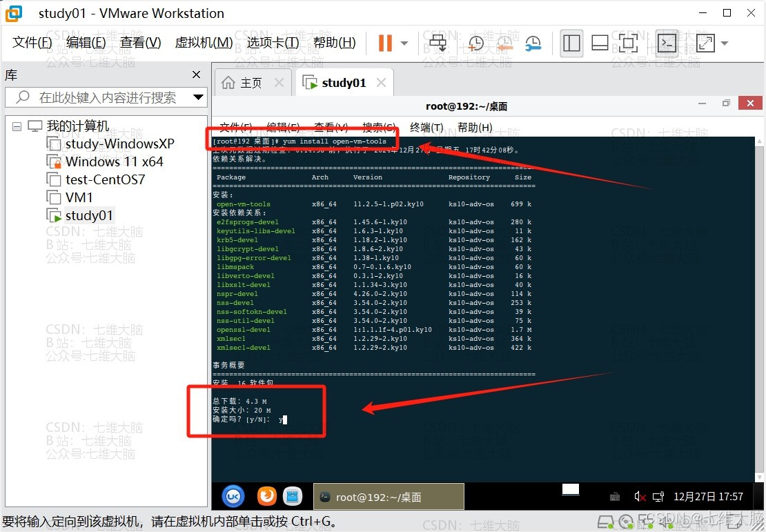Select study-WindowsXP in the library
Screen dimensions: 766x532
[x=119, y=144]
